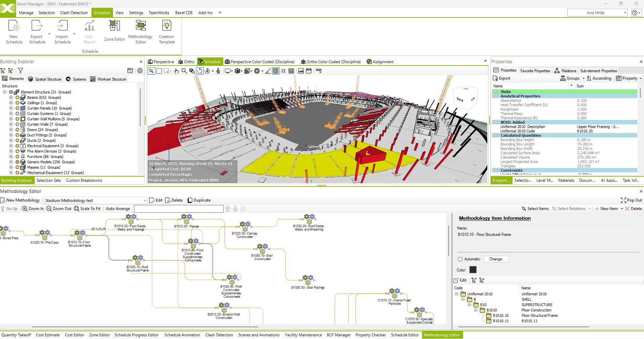Viewport: 644px width, 339px height.
Task: Expand the Doors tree node
Action: pyautogui.click(x=11, y=130)
